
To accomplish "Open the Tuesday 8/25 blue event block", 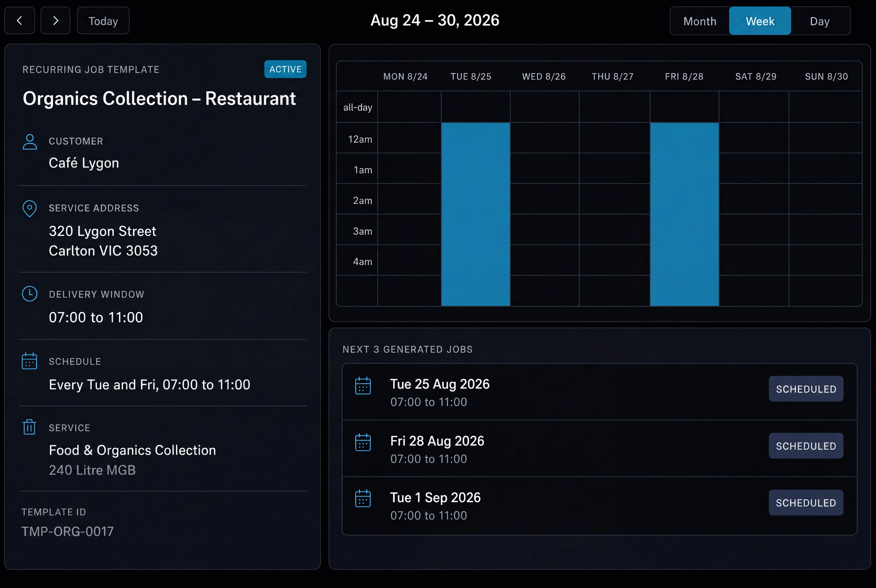I will pyautogui.click(x=476, y=214).
